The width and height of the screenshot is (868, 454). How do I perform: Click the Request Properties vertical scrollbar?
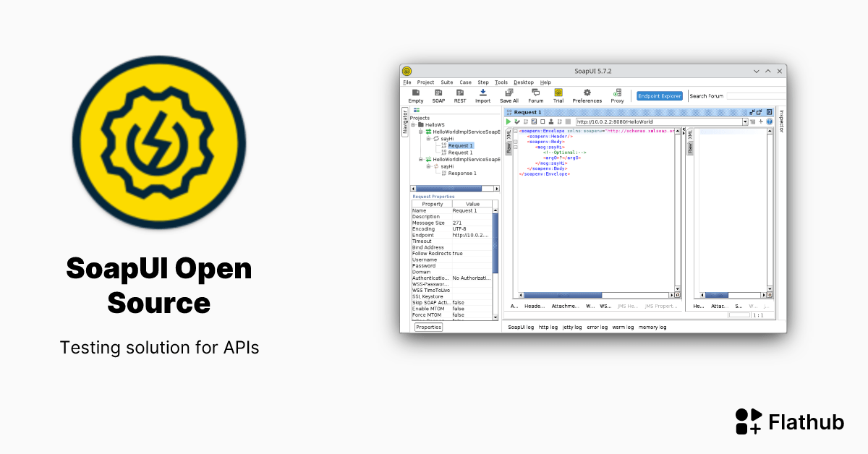(495, 264)
